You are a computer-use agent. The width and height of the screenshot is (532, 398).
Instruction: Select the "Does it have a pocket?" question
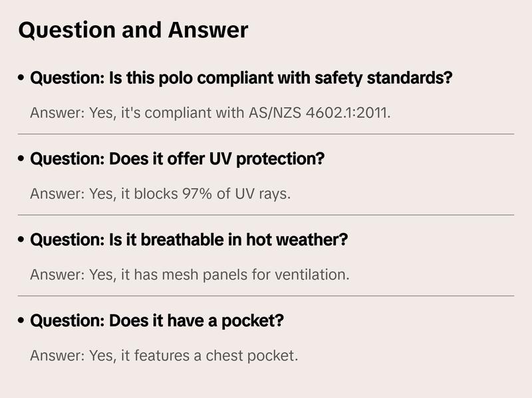click(x=158, y=321)
